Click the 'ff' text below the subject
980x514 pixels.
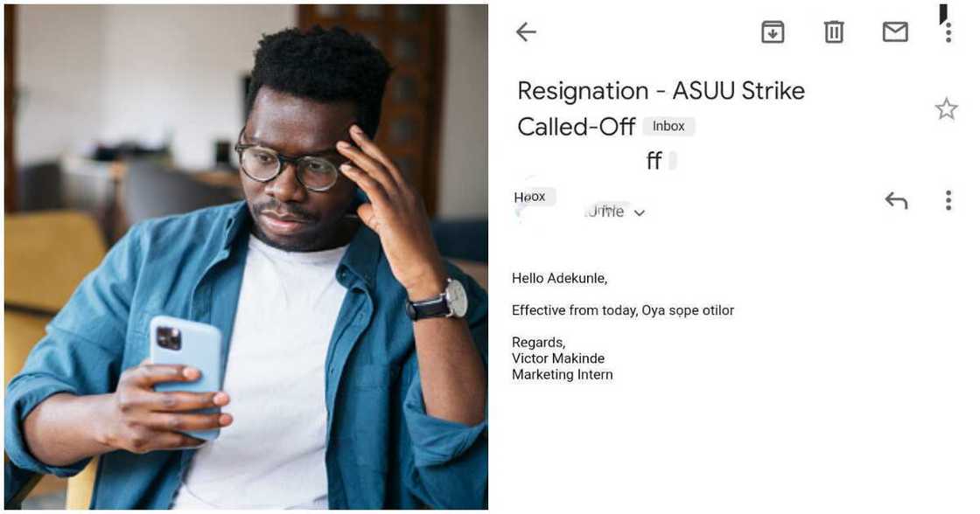pos(654,162)
